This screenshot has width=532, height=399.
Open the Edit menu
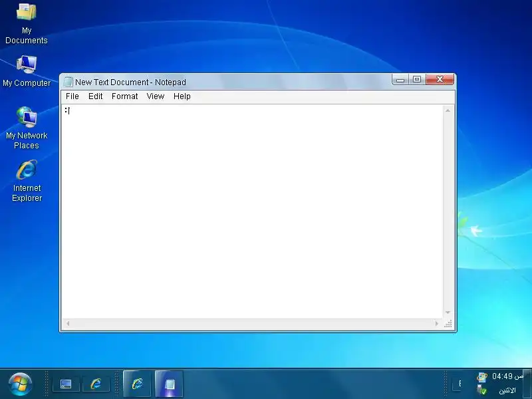click(95, 96)
